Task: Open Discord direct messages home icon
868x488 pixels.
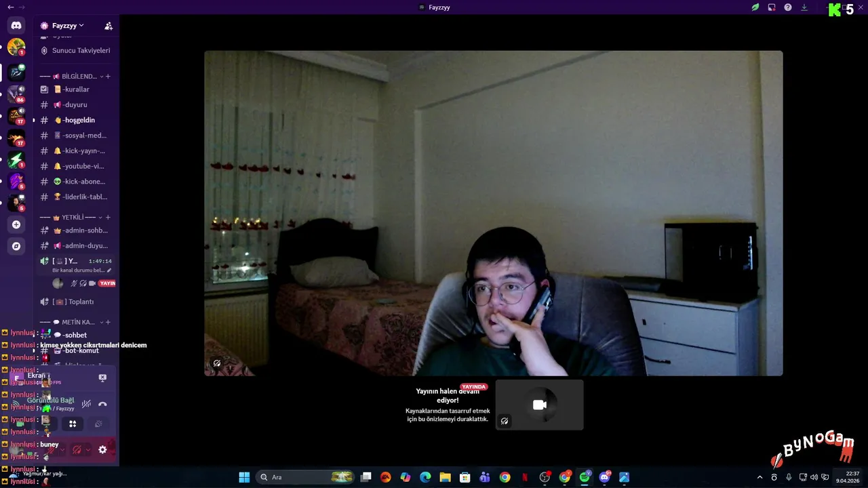Action: coord(16,26)
